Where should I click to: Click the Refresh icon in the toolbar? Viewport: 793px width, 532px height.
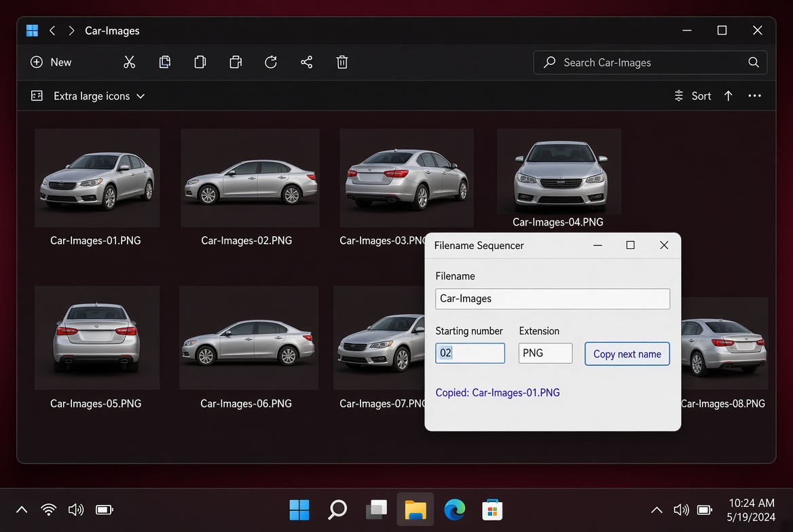[271, 62]
